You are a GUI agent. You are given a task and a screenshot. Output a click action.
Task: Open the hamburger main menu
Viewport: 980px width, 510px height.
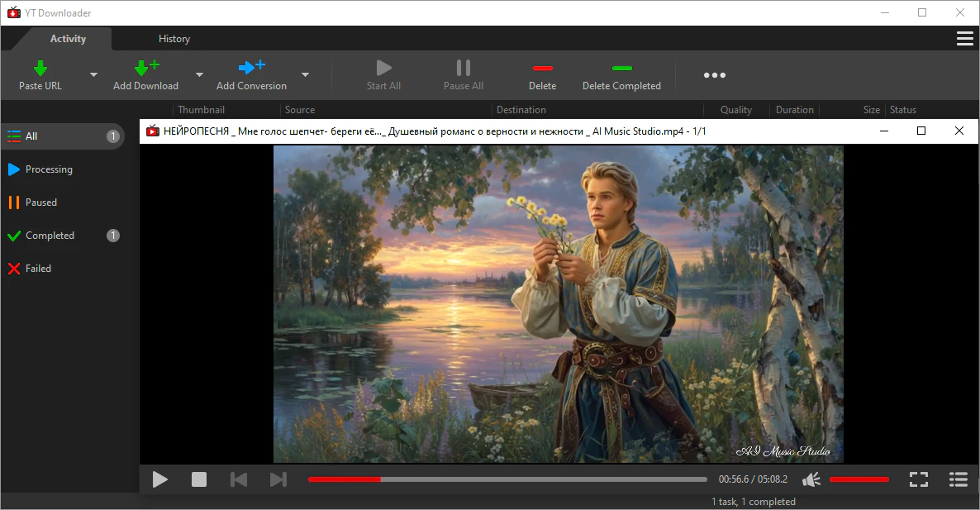point(963,39)
